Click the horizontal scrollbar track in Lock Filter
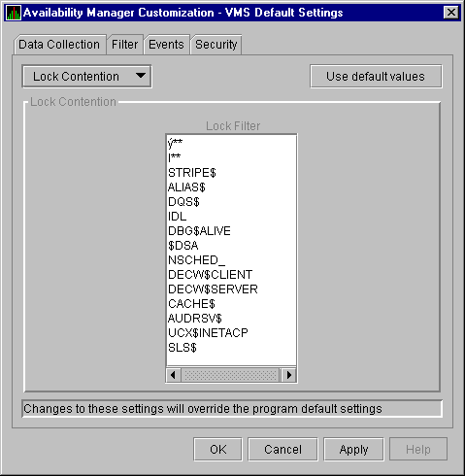This screenshot has width=465, height=476. coord(231,375)
